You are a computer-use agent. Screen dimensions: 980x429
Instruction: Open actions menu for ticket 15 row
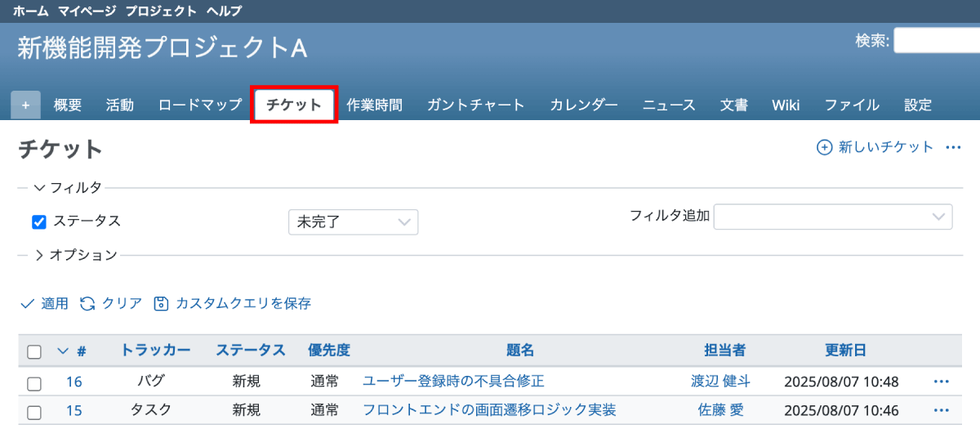941,410
